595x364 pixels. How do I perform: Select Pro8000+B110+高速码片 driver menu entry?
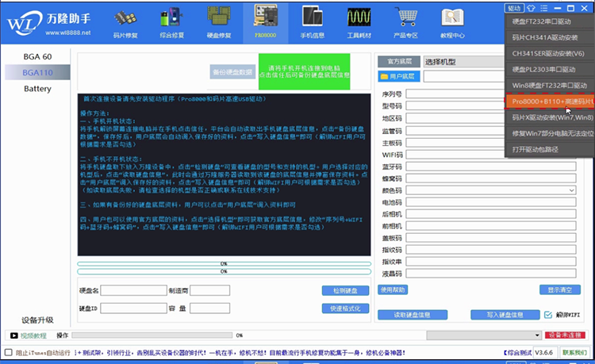pos(550,102)
